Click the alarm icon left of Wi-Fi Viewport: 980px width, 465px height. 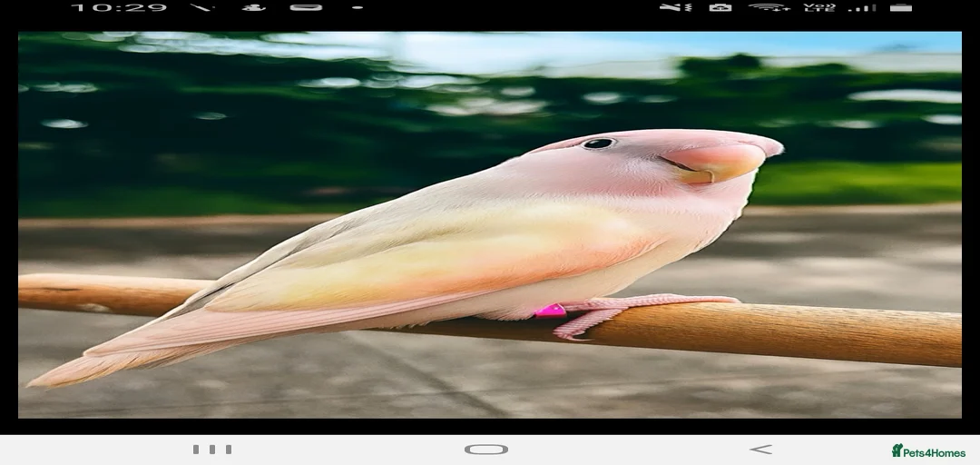[720, 7]
